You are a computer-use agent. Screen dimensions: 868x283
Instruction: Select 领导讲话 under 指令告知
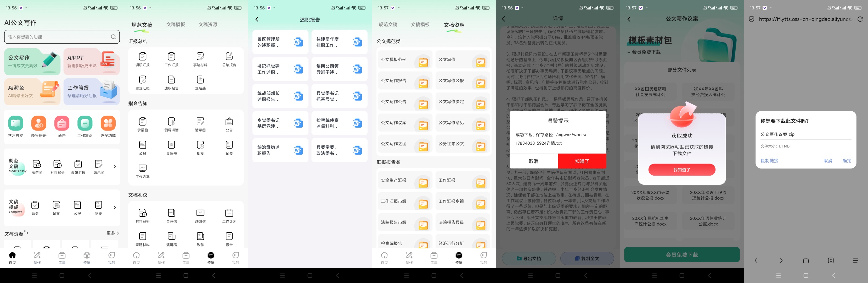[x=172, y=125]
